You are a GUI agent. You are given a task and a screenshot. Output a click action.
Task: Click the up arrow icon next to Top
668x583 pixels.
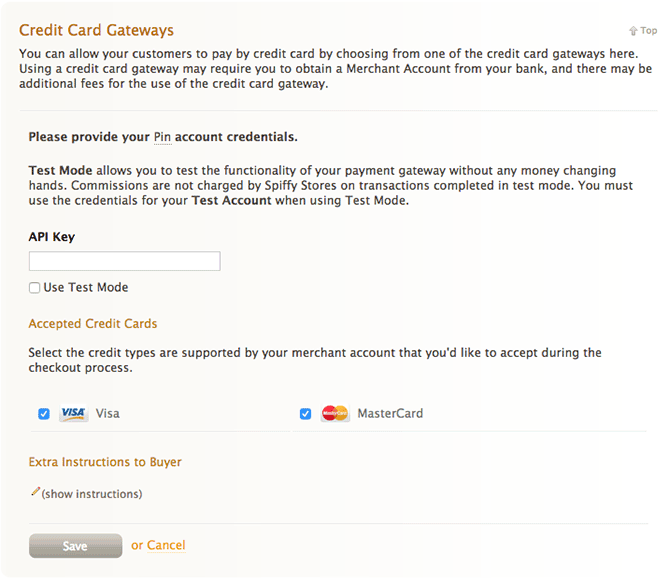pos(633,31)
